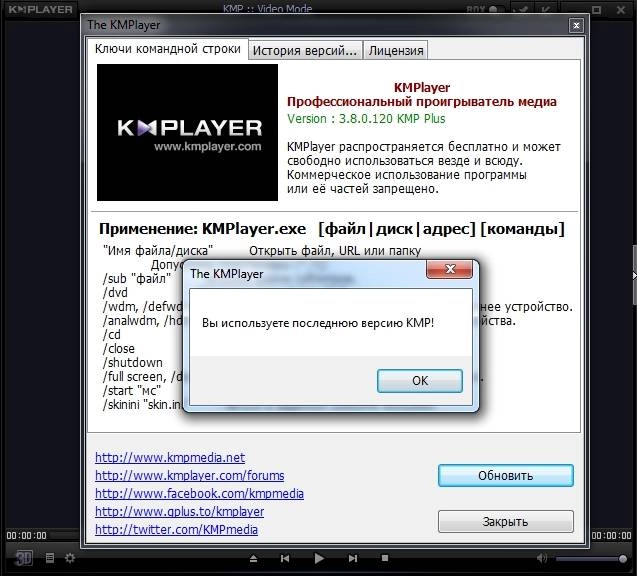Click the side panel handle on right edge
Image resolution: width=637 pixels, height=576 pixels.
634,275
